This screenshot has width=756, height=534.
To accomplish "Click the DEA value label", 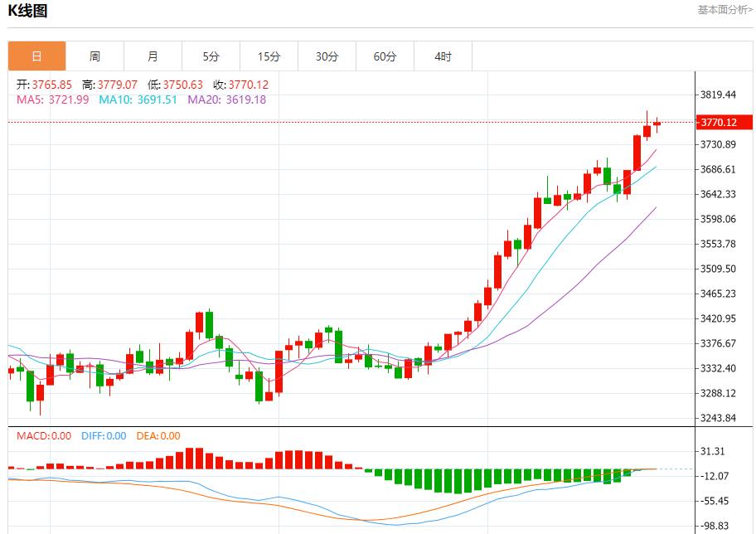I will pos(157,435).
